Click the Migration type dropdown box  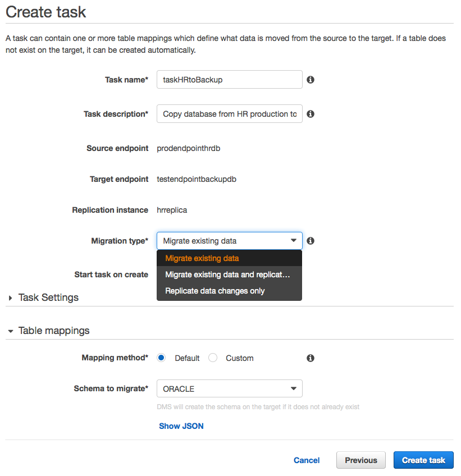(x=225, y=241)
